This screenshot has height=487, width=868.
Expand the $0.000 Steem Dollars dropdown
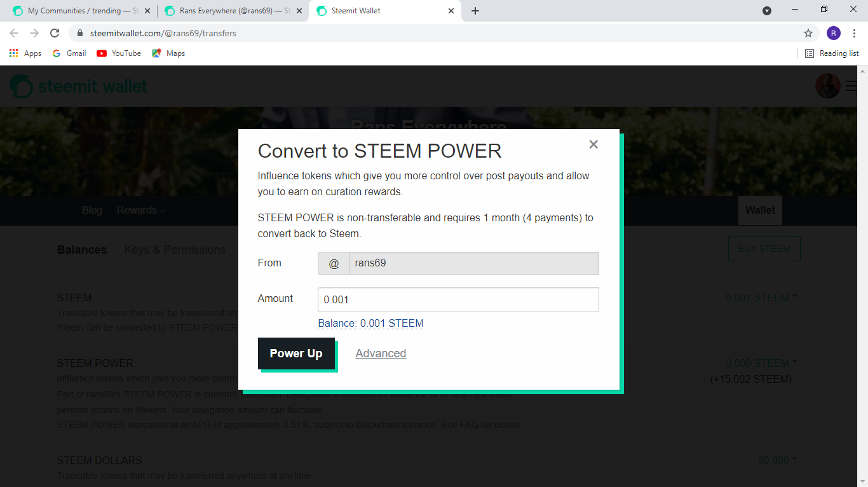tap(777, 460)
